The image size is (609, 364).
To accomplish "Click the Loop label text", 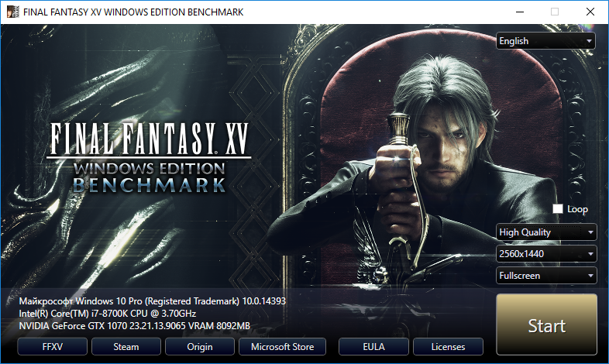I will tap(577, 209).
